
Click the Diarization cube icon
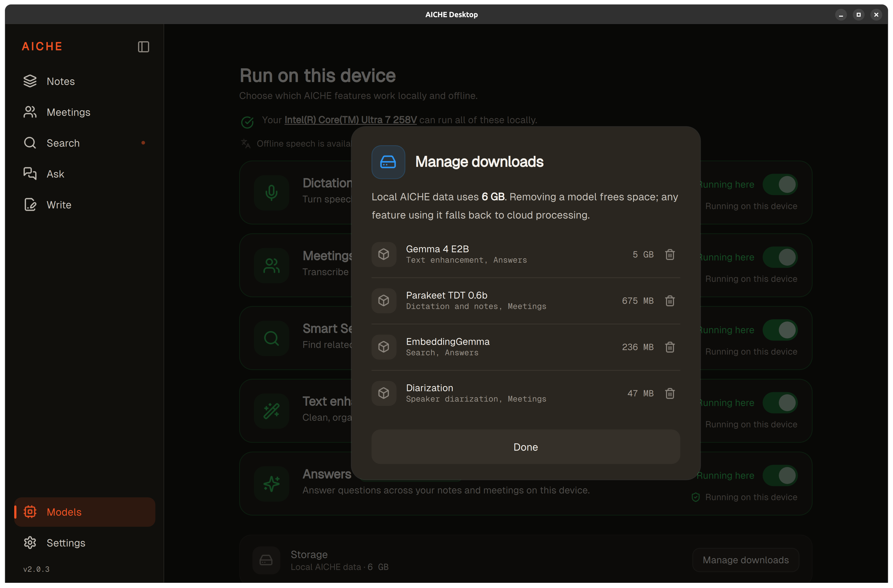click(x=384, y=393)
